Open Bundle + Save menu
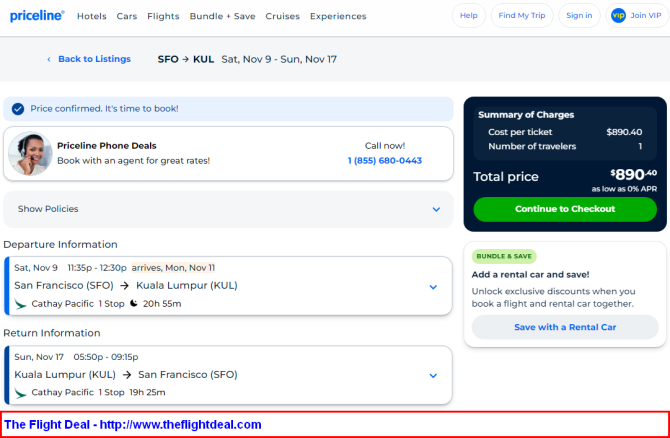Screen dimensions: 670x438 pos(223,16)
